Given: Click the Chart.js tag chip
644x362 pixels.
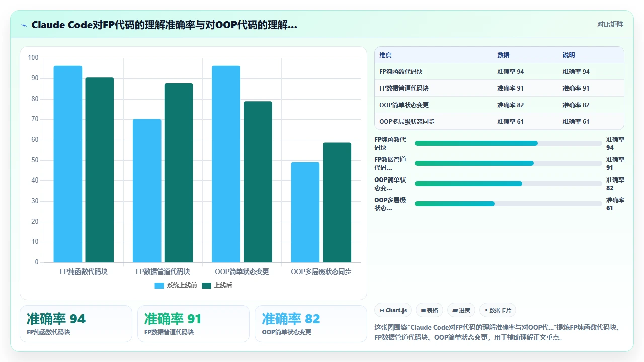Looking at the screenshot, I should 393,310.
